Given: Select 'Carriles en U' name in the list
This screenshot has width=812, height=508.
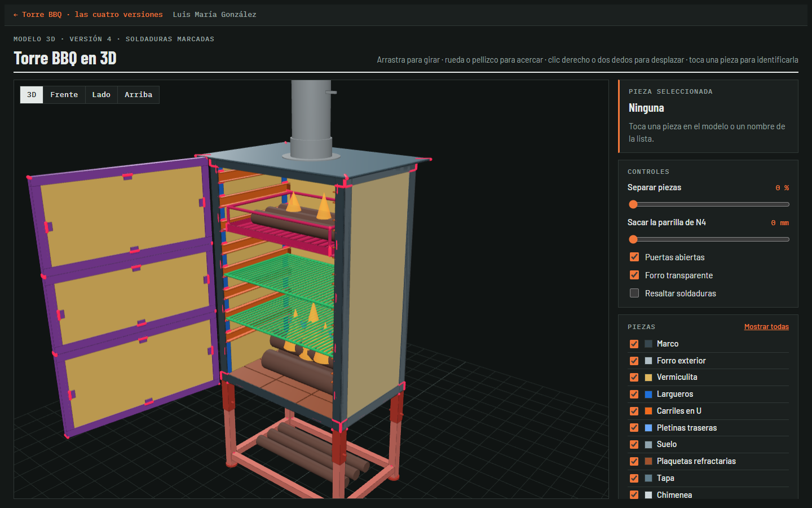Looking at the screenshot, I should pyautogui.click(x=679, y=411).
